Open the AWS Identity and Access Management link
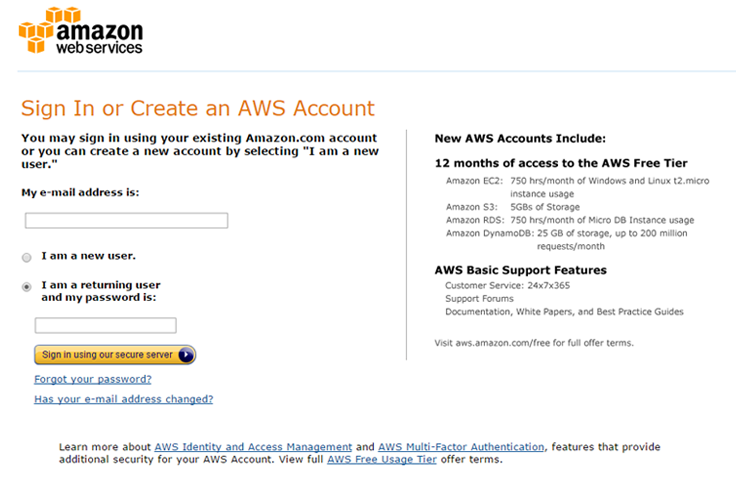 tap(253, 447)
